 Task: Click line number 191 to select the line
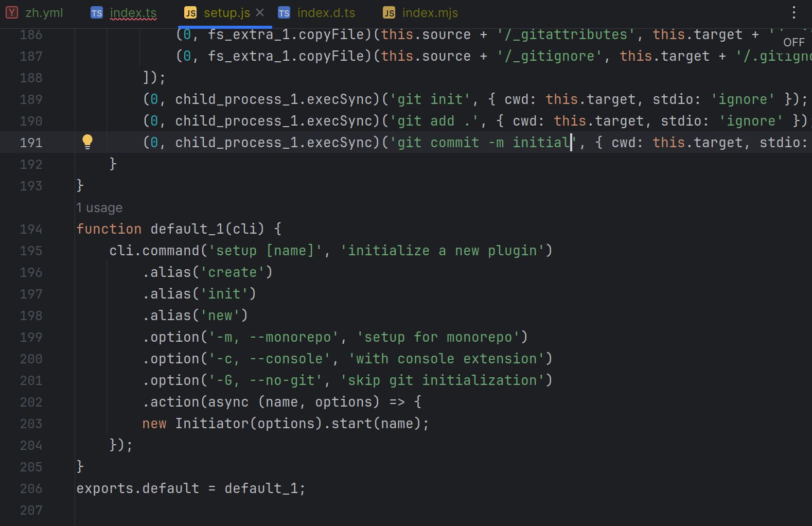point(31,142)
